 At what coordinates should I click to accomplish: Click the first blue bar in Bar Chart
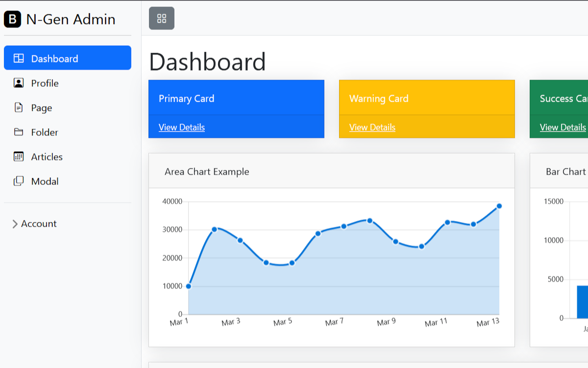tap(582, 302)
